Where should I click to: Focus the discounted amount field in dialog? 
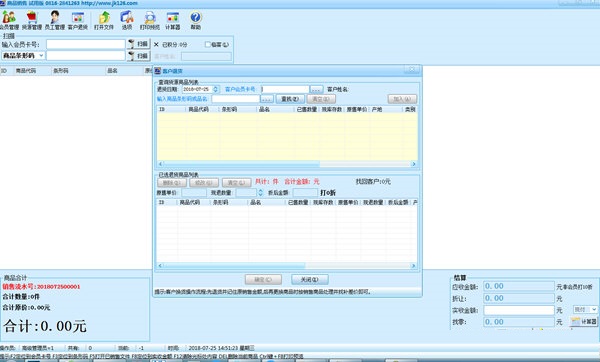[x=305, y=192]
